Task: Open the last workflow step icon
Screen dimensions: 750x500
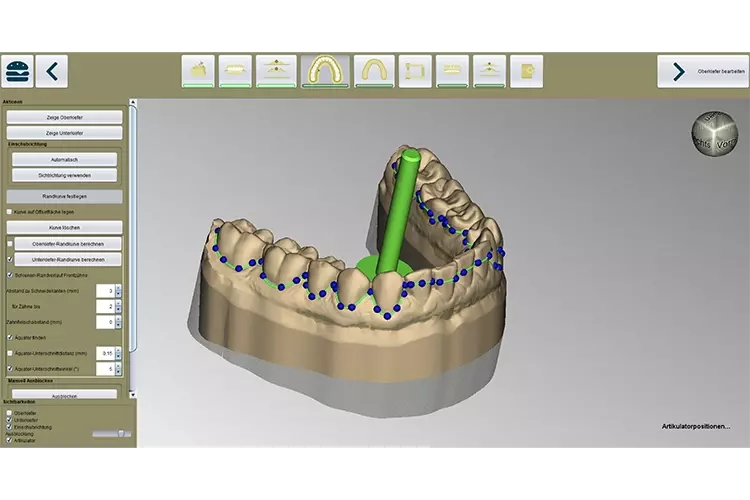Action: coord(526,70)
